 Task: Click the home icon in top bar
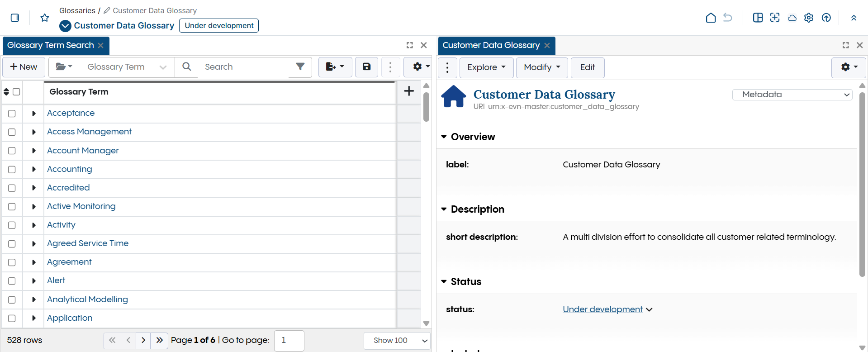(711, 18)
